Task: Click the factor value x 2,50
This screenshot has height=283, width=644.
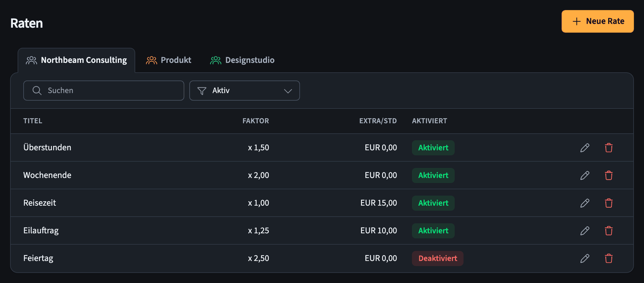Action: click(258, 258)
